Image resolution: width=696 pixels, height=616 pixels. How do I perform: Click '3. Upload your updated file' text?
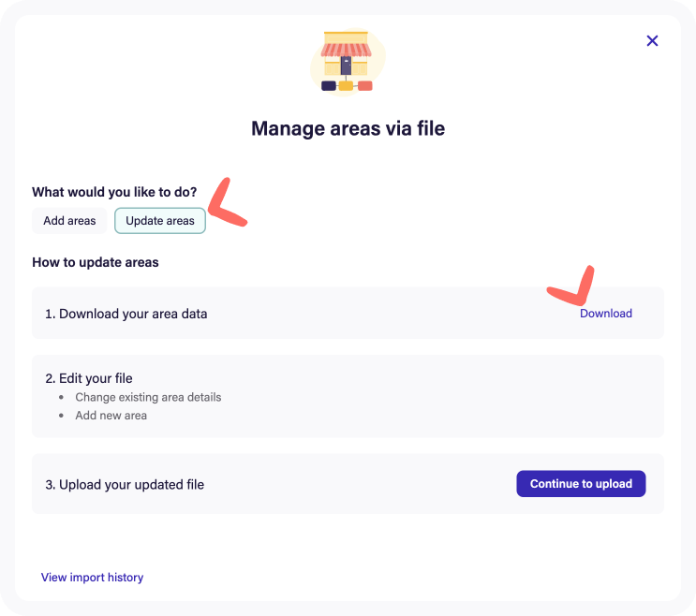pyautogui.click(x=125, y=484)
